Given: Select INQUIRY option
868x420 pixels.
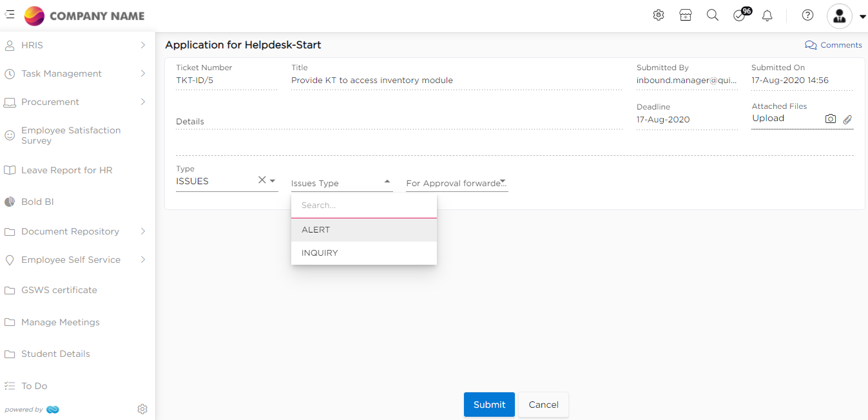Looking at the screenshot, I should pyautogui.click(x=364, y=253).
